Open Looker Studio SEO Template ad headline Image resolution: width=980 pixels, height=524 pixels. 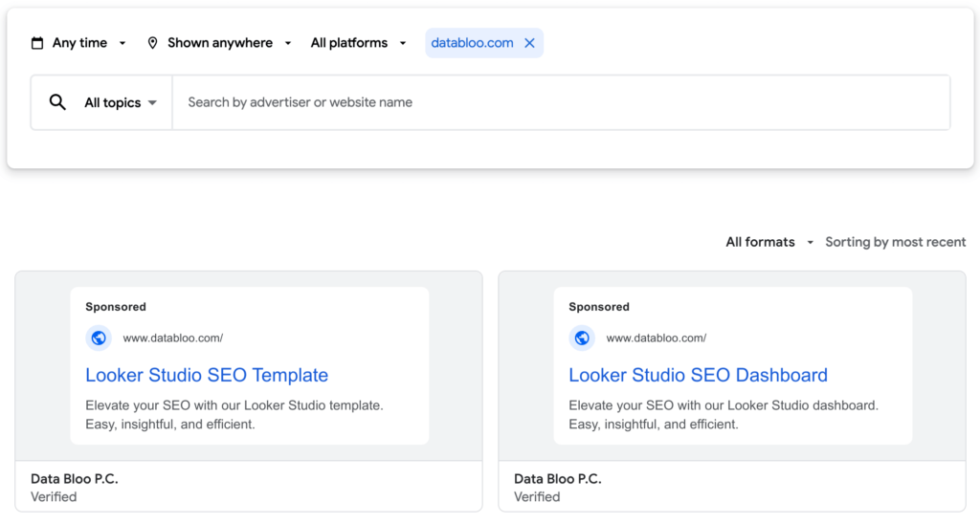pyautogui.click(x=207, y=375)
